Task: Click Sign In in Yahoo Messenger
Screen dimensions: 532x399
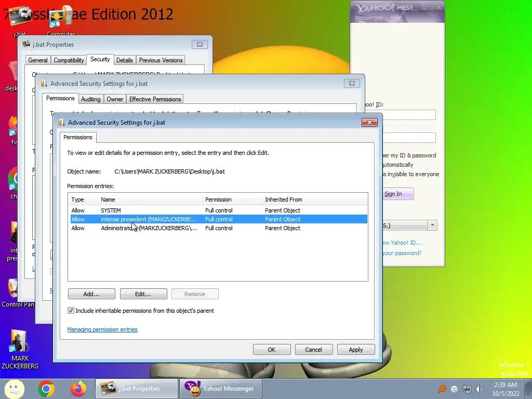Action: click(397, 194)
